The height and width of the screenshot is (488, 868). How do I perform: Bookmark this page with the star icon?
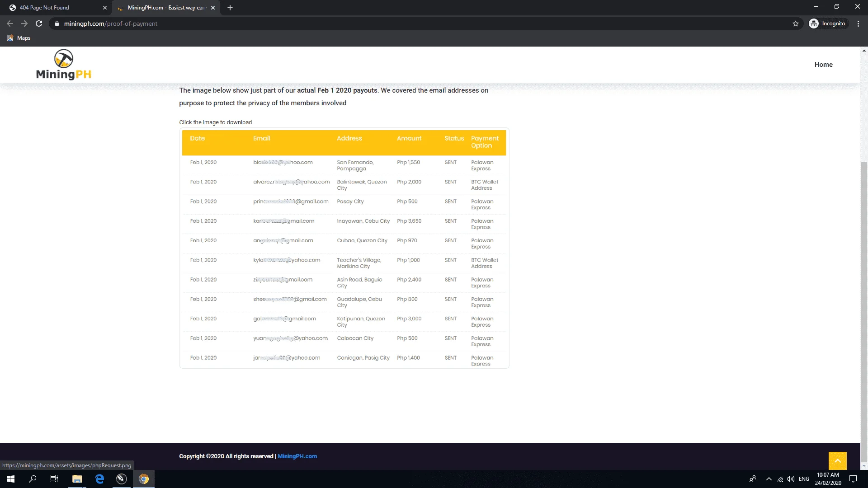(x=796, y=23)
